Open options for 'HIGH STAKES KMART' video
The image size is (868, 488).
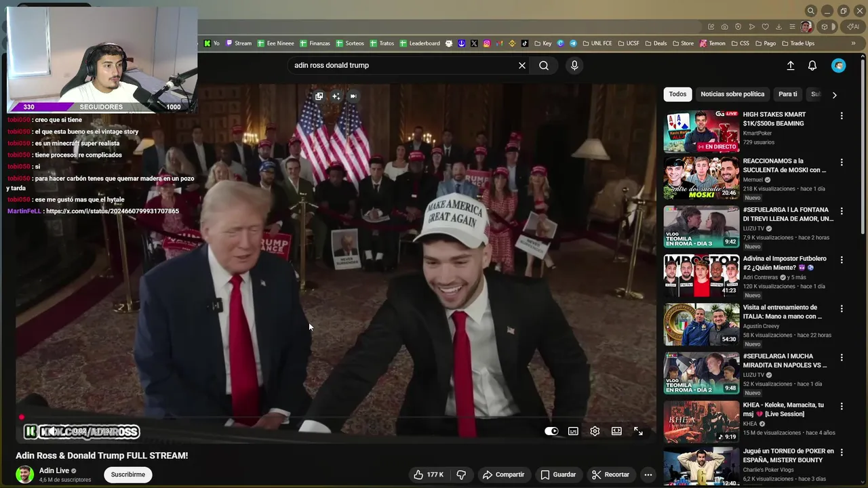[842, 116]
